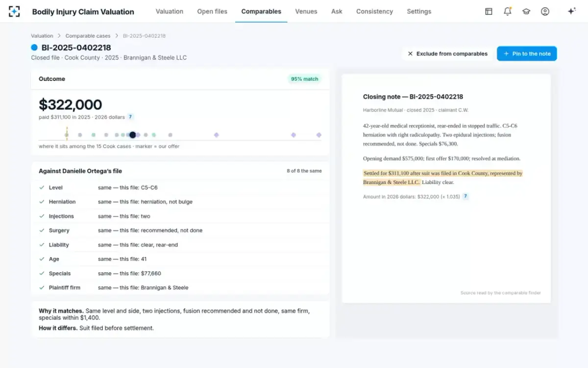588x368 pixels.
Task: Open footnote 7 beside '2026 dollars' in Outcome
Action: click(x=130, y=117)
